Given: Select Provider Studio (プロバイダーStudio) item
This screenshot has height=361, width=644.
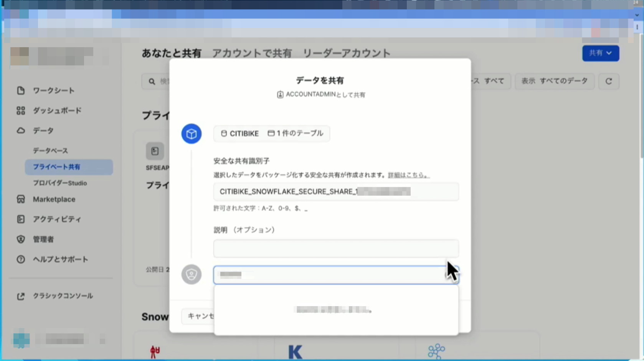Looking at the screenshot, I should 60,183.
